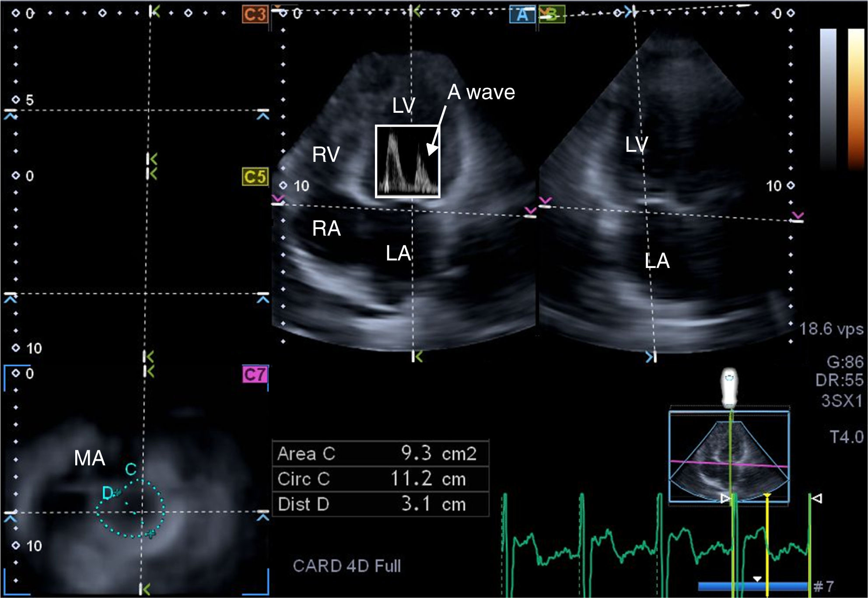
Task: Click the blue cine loop progress bar
Action: tap(752, 586)
